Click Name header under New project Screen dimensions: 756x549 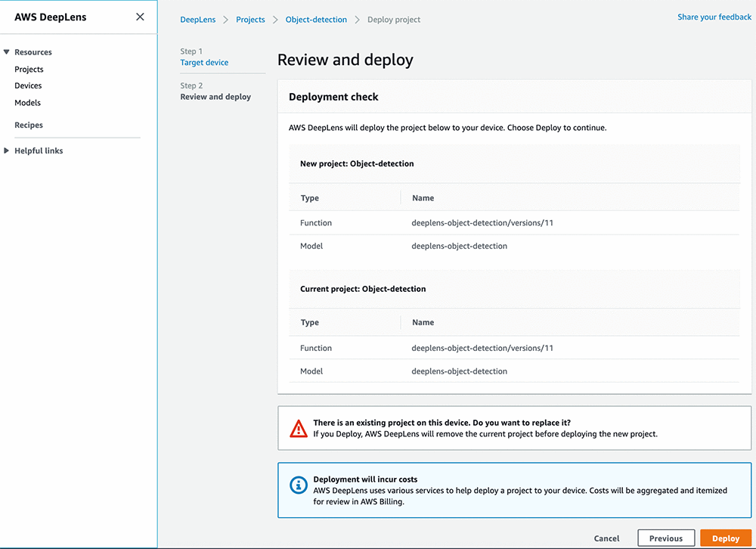423,198
